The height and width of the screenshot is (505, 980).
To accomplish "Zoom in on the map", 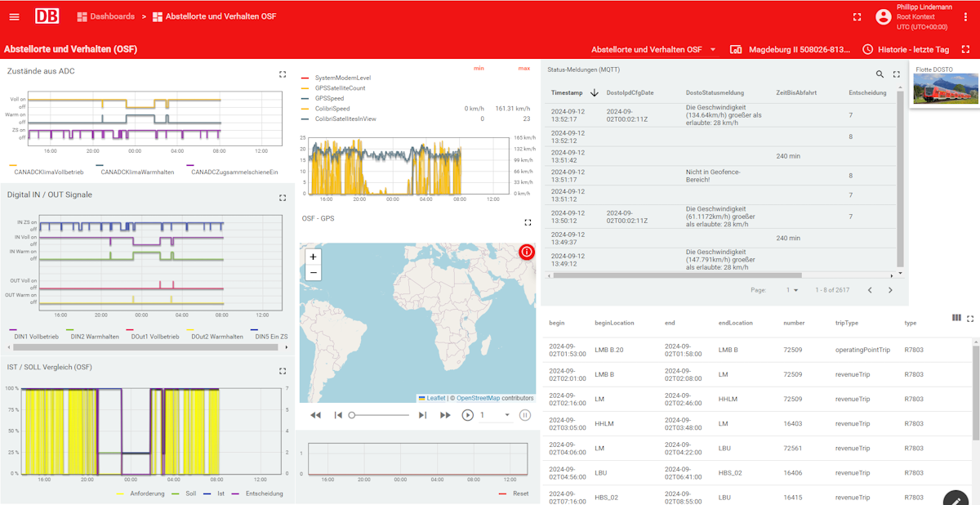I will 314,257.
